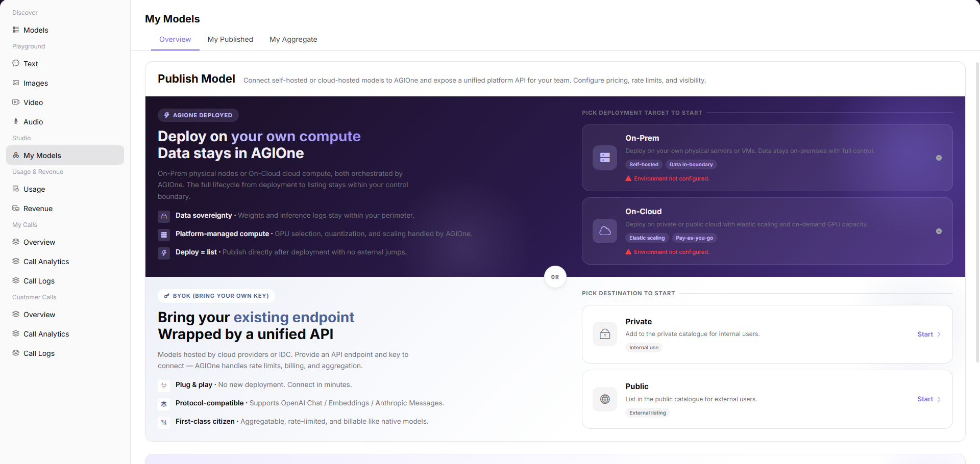The image size is (980, 464).
Task: Start adding a Private catalogue model
Action: pos(929,334)
